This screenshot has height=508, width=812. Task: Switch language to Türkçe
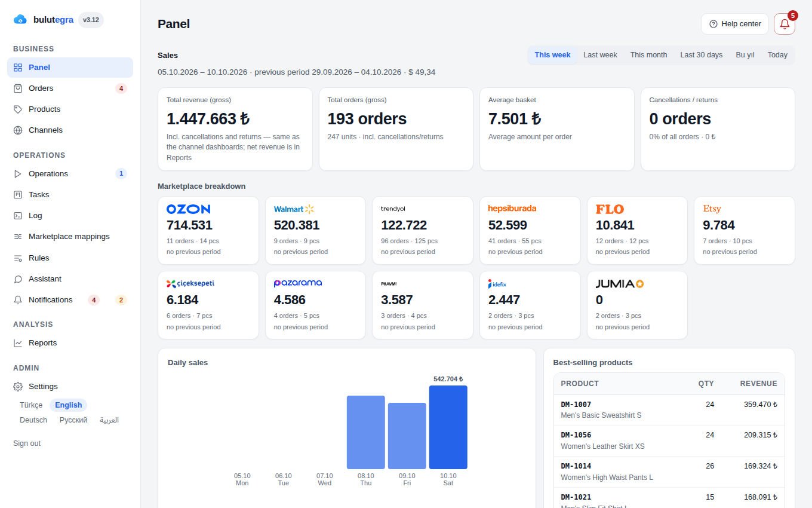tap(31, 405)
